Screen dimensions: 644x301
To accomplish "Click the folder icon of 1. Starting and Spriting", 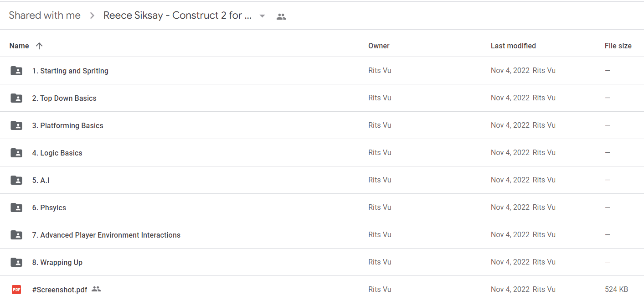I will point(16,71).
